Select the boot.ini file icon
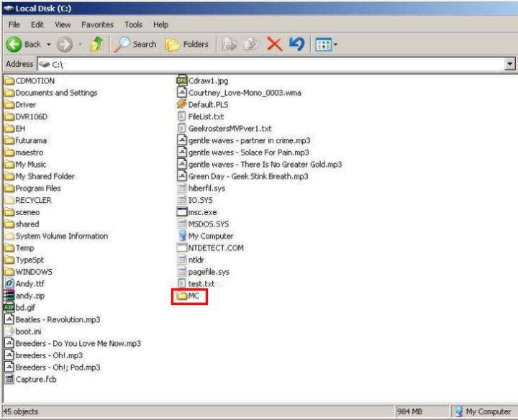518x420 pixels. coord(9,331)
